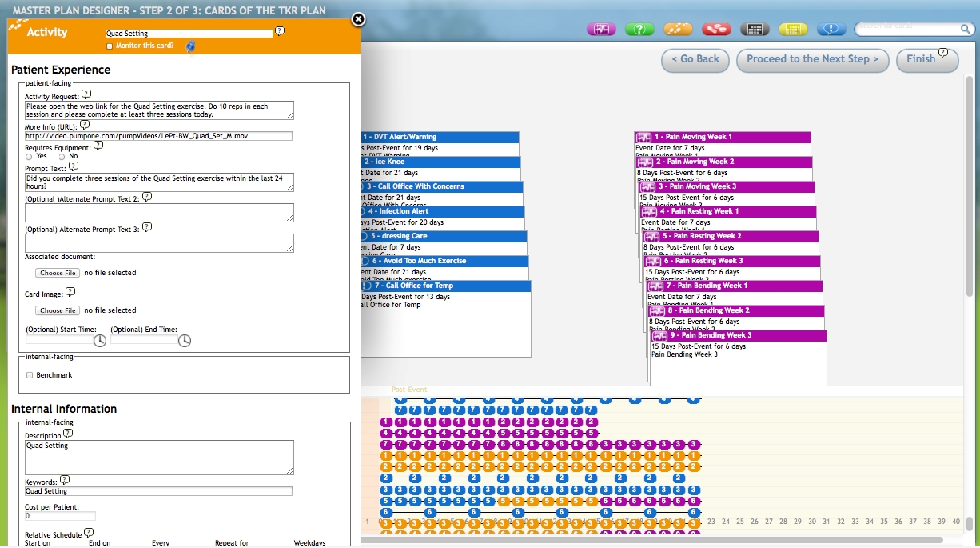Click the red medication pills card icon
Image resolution: width=980 pixels, height=548 pixels.
coord(716,30)
